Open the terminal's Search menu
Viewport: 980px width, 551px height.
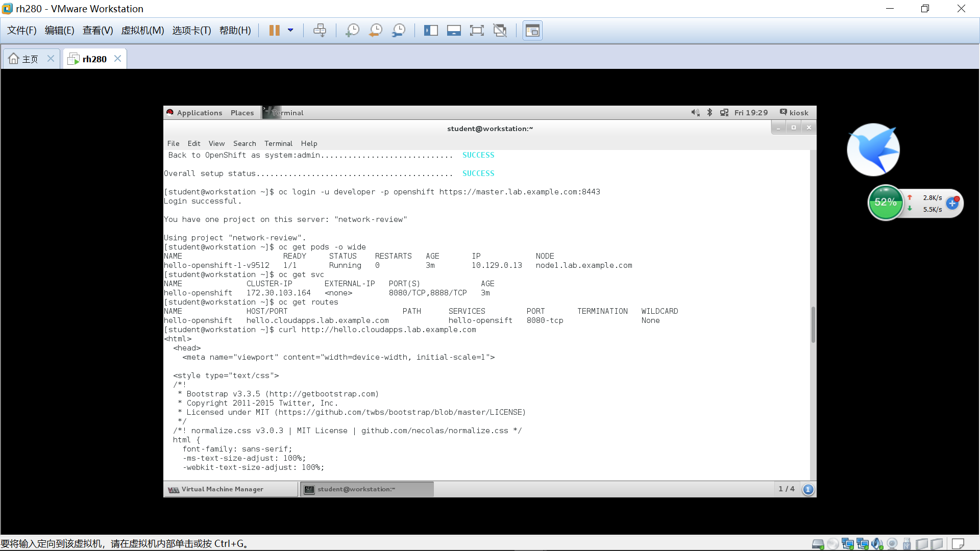(x=244, y=143)
